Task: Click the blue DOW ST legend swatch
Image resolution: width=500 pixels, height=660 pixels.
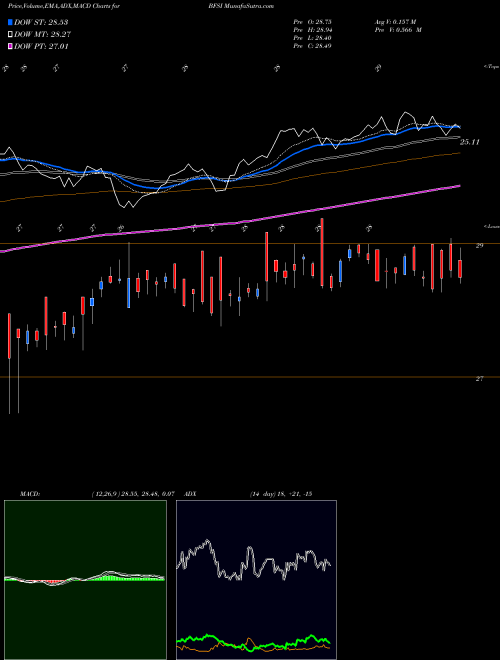Action: coord(10,22)
